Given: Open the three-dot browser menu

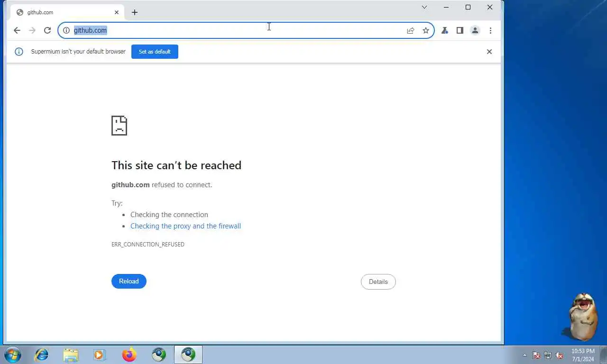Looking at the screenshot, I should tap(490, 30).
